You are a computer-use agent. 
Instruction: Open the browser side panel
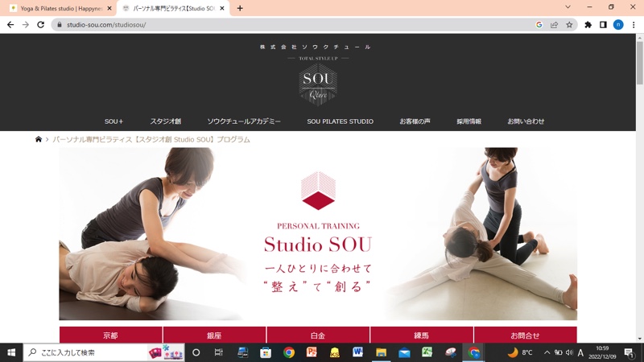[603, 25]
